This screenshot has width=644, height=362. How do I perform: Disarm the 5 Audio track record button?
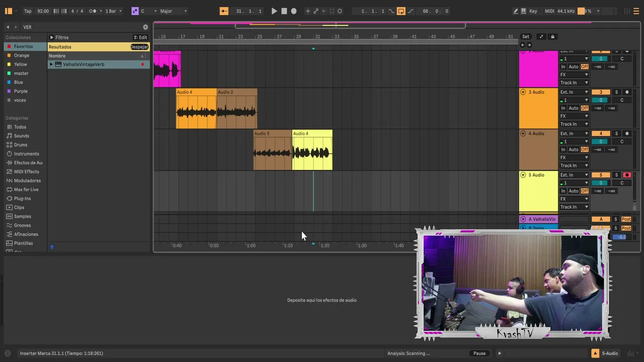point(627,175)
